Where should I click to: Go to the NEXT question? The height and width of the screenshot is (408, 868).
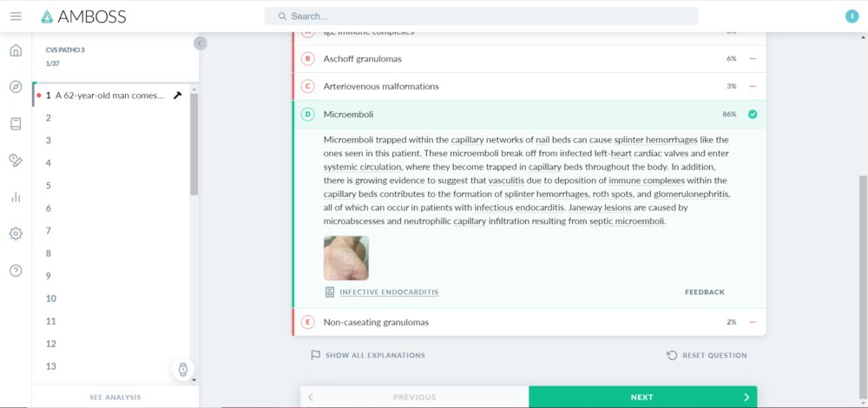pos(642,397)
